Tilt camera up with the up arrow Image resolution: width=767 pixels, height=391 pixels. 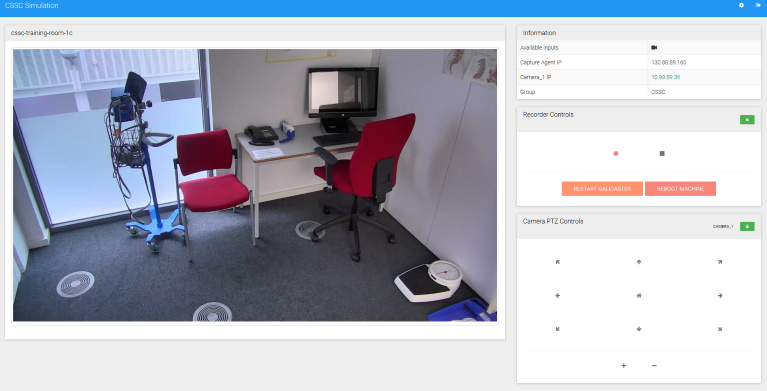(x=639, y=262)
